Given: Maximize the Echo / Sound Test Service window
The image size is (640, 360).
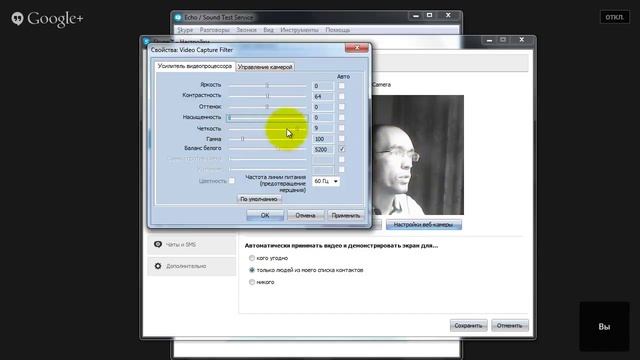Looking at the screenshot, I should click(x=429, y=16).
